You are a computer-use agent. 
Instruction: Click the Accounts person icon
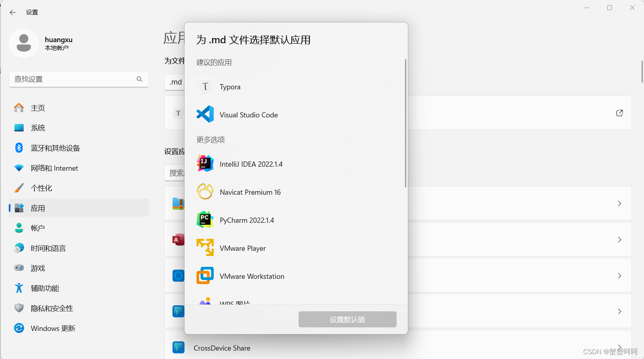(x=19, y=228)
